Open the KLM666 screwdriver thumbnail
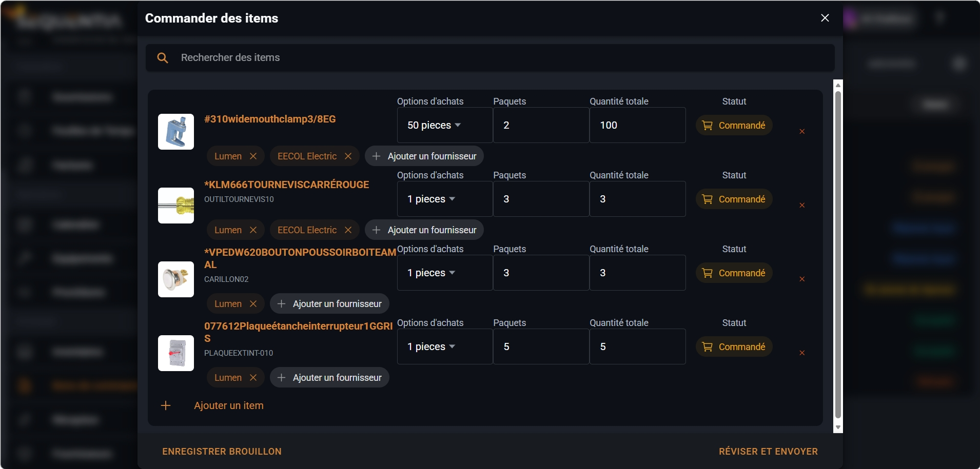 click(176, 206)
